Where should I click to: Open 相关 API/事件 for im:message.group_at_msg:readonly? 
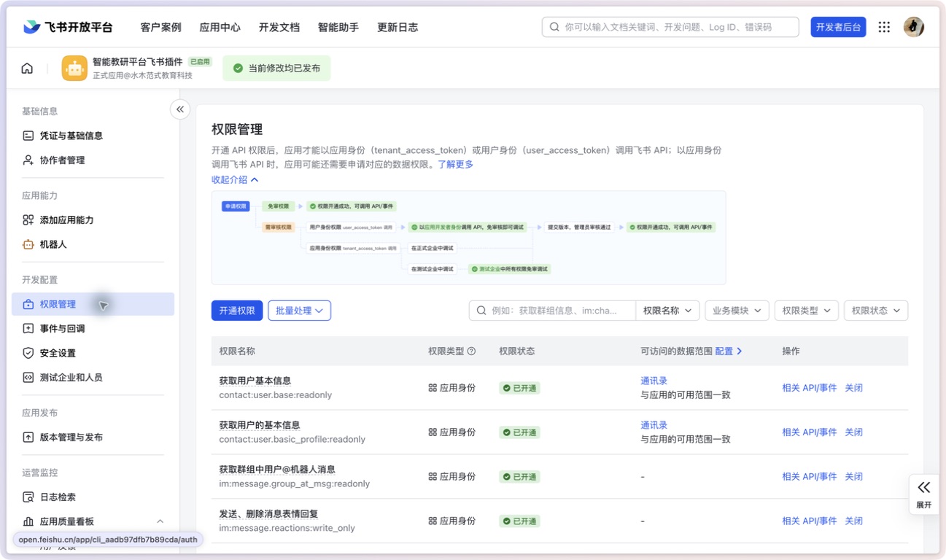pos(809,477)
